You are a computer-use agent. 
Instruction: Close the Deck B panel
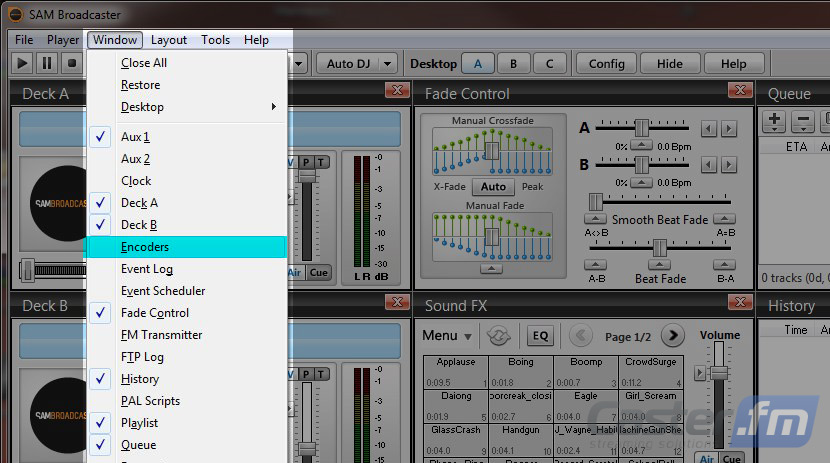point(397,302)
